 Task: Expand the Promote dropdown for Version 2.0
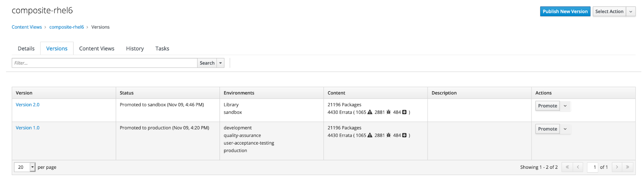pyautogui.click(x=565, y=106)
